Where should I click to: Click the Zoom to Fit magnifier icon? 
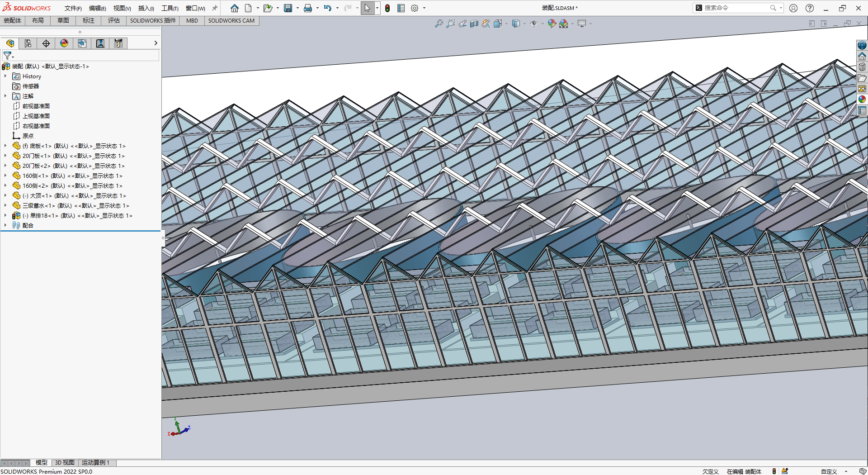click(439, 24)
